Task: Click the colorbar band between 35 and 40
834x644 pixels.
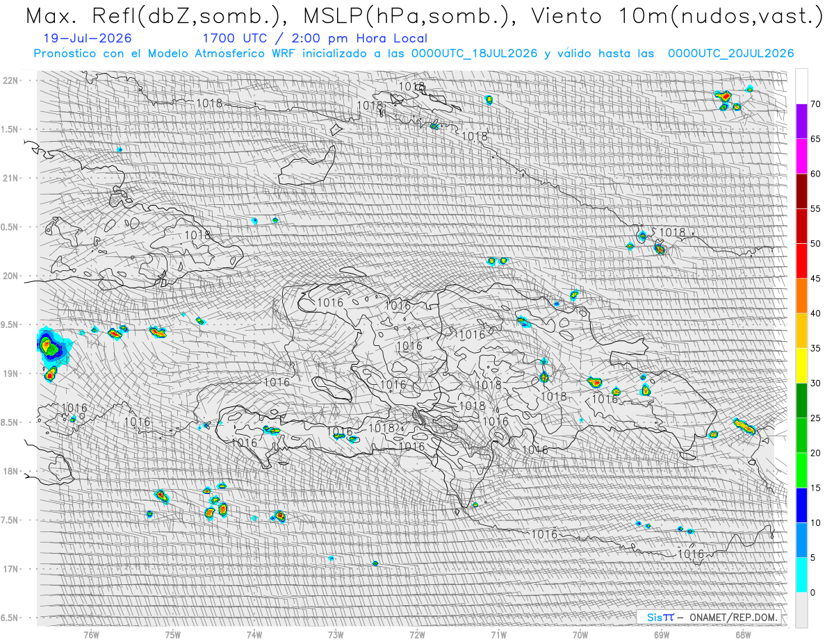Action: [x=801, y=331]
